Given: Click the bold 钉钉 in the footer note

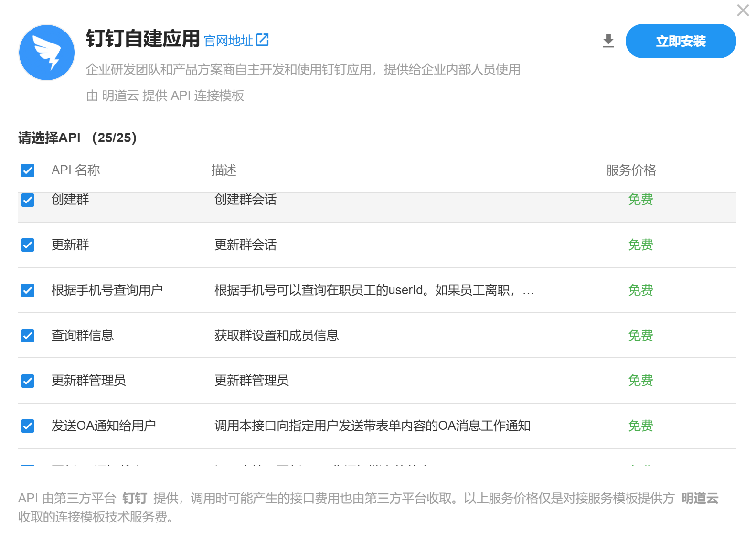Looking at the screenshot, I should click(x=135, y=499).
